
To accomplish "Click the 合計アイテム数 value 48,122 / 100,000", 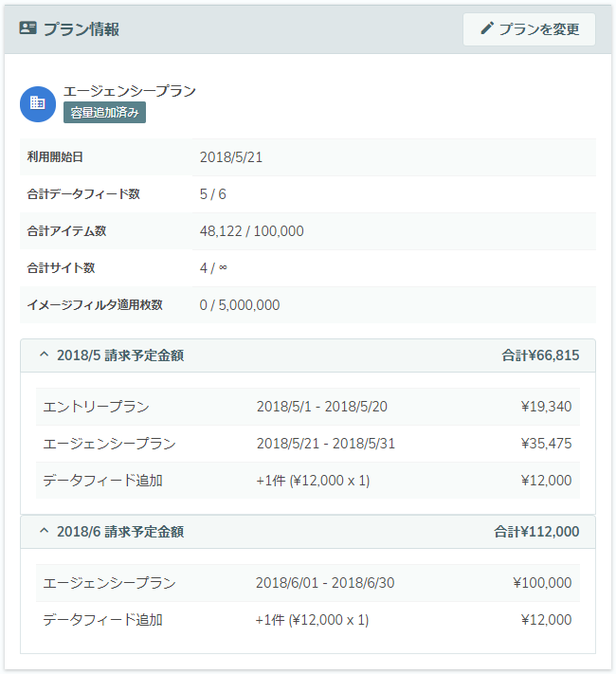I will 251,231.
